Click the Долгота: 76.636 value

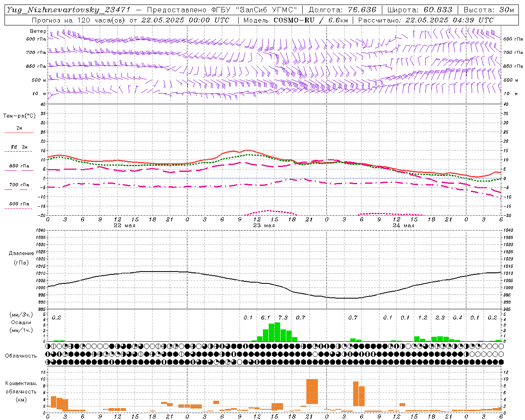click(x=342, y=10)
